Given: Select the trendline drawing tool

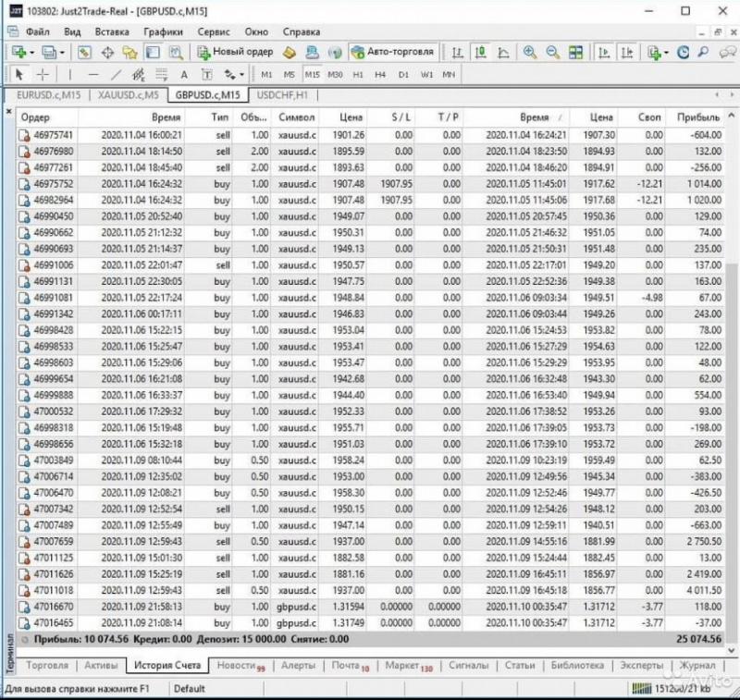Looking at the screenshot, I should coord(117,75).
